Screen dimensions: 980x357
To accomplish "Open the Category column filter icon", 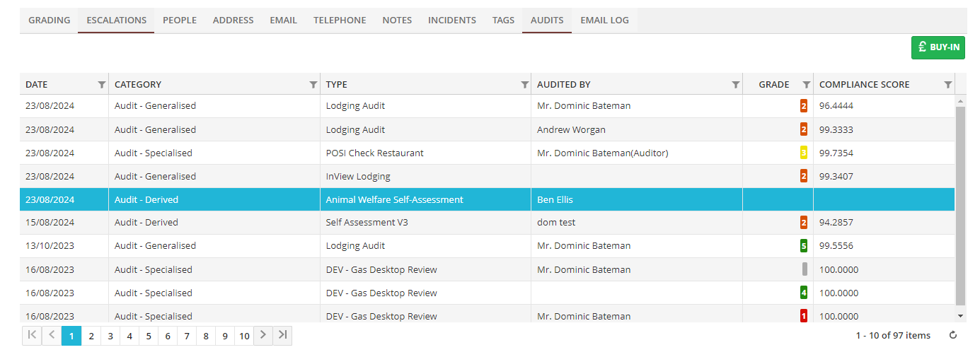I will click(x=313, y=85).
